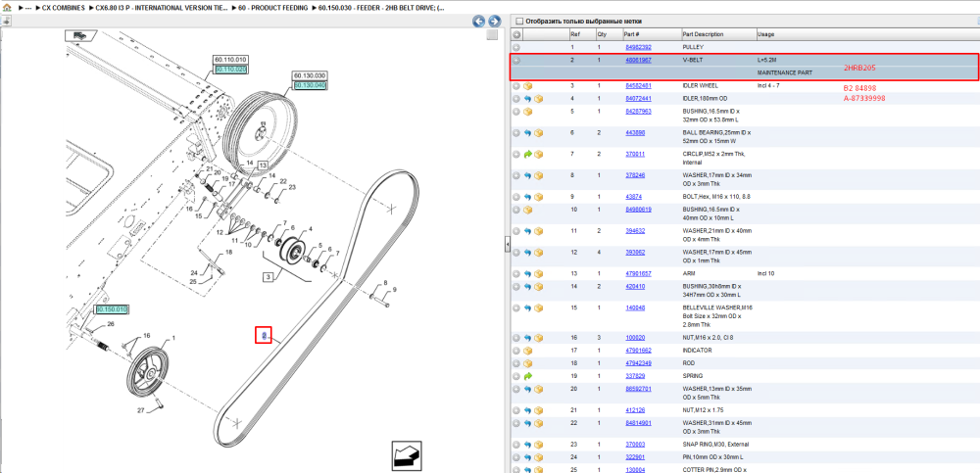Click the orientation arrow icon below the diagram
Image resolution: width=980 pixels, height=473 pixels.
[x=405, y=454]
